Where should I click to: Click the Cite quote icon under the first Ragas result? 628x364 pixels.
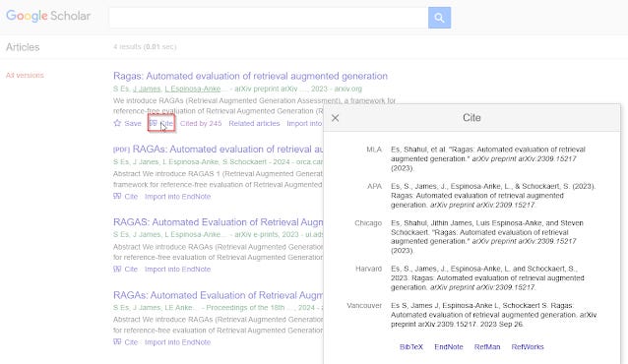pyautogui.click(x=153, y=123)
